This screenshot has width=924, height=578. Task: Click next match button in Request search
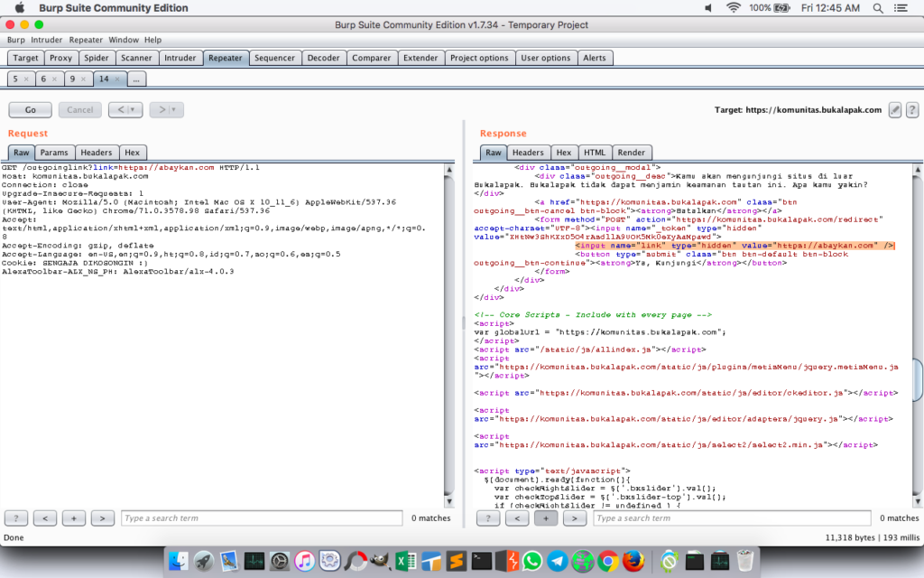tap(103, 518)
